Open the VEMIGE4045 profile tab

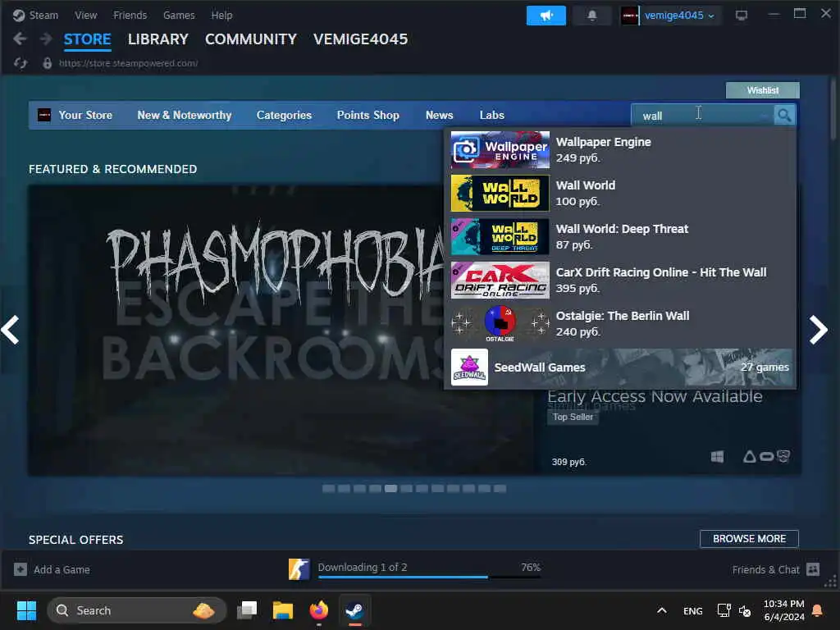tap(361, 39)
